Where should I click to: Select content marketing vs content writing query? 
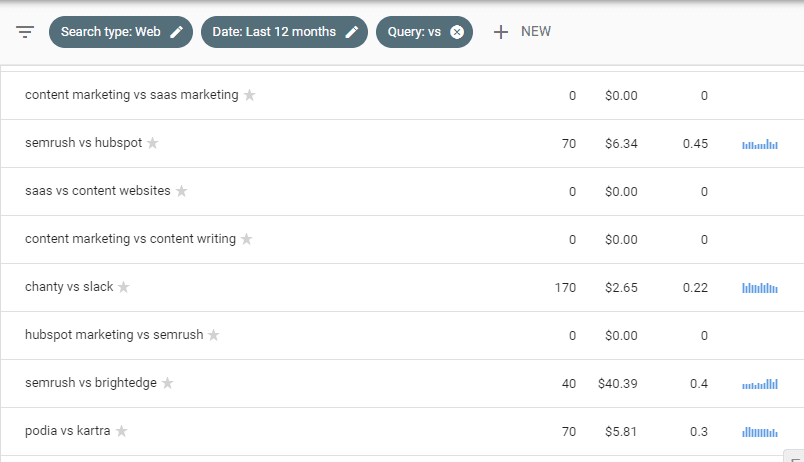point(130,239)
